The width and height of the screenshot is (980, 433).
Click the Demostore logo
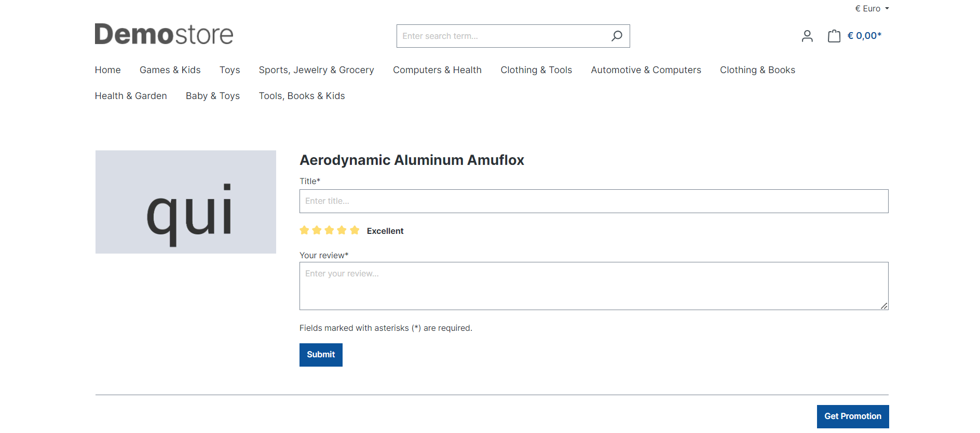pos(164,34)
